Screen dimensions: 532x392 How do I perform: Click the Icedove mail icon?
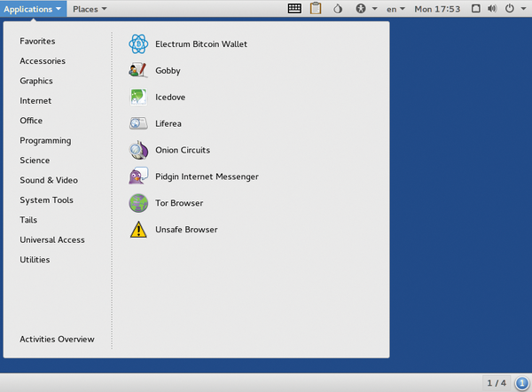138,97
